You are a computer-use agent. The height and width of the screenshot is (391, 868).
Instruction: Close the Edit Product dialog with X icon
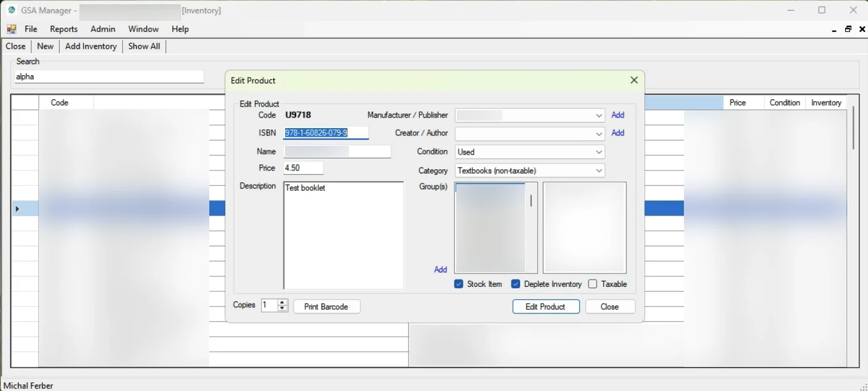point(634,80)
